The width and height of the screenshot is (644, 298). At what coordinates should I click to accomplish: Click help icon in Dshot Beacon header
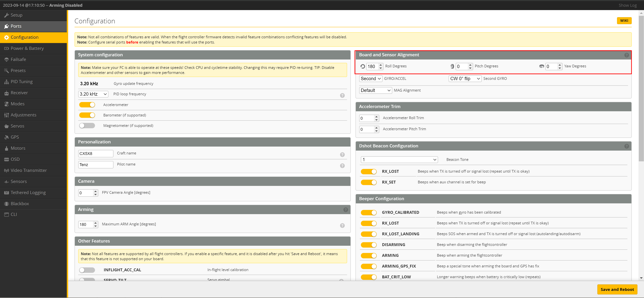pos(627,146)
